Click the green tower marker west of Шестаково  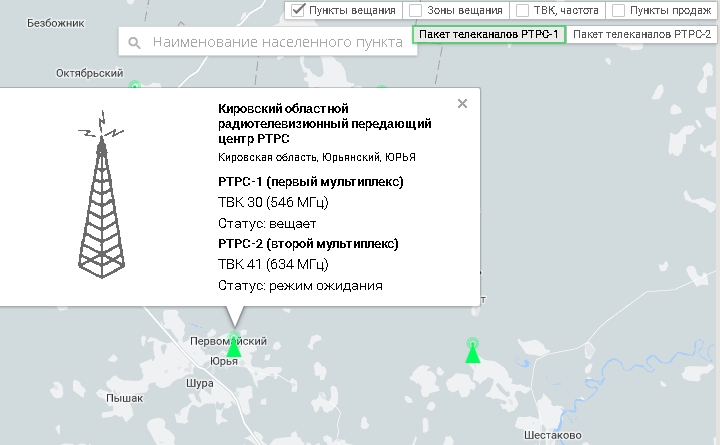tap(472, 351)
